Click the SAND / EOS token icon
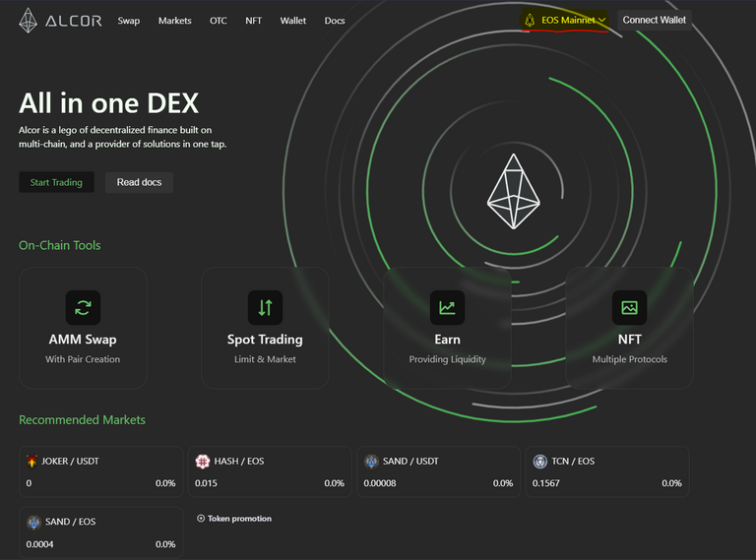The image size is (756, 560). pos(33,522)
